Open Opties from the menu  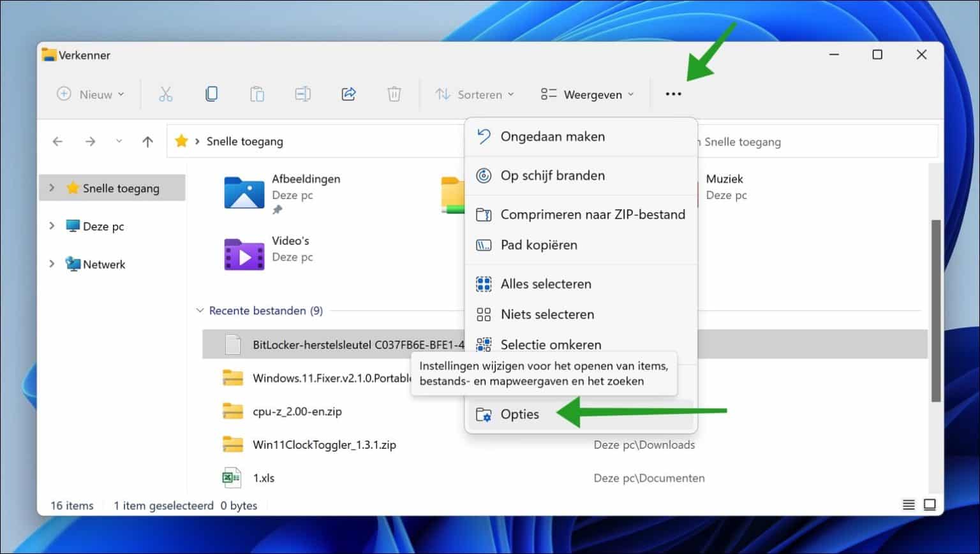pyautogui.click(x=520, y=414)
